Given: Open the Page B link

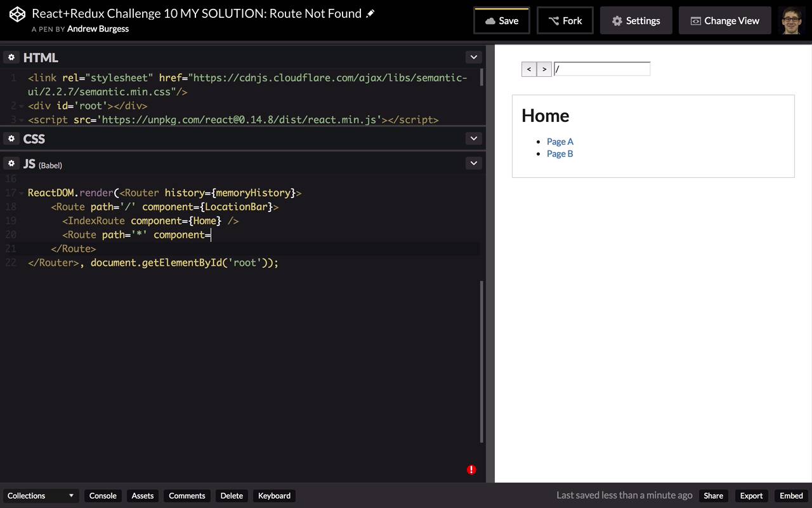Looking at the screenshot, I should 560,154.
